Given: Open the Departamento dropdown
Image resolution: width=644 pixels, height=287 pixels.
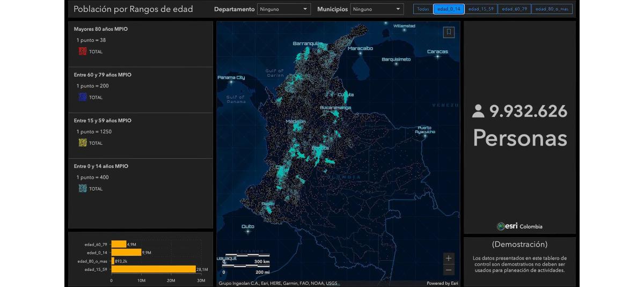Looking at the screenshot, I should coord(283,9).
